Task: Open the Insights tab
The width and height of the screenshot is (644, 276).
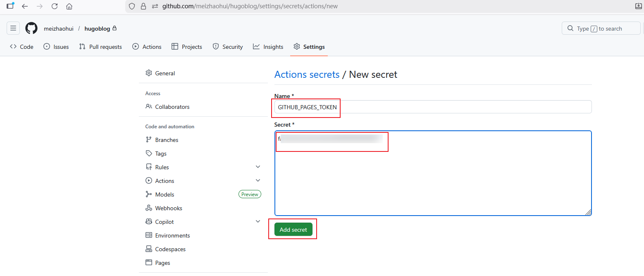Action: coord(268,47)
